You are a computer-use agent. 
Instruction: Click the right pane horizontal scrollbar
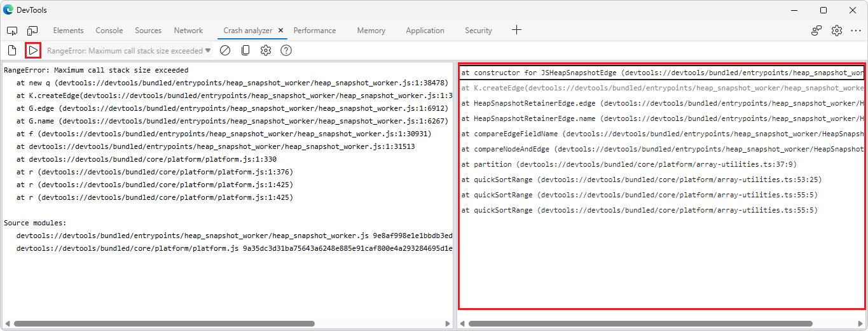(x=640, y=323)
